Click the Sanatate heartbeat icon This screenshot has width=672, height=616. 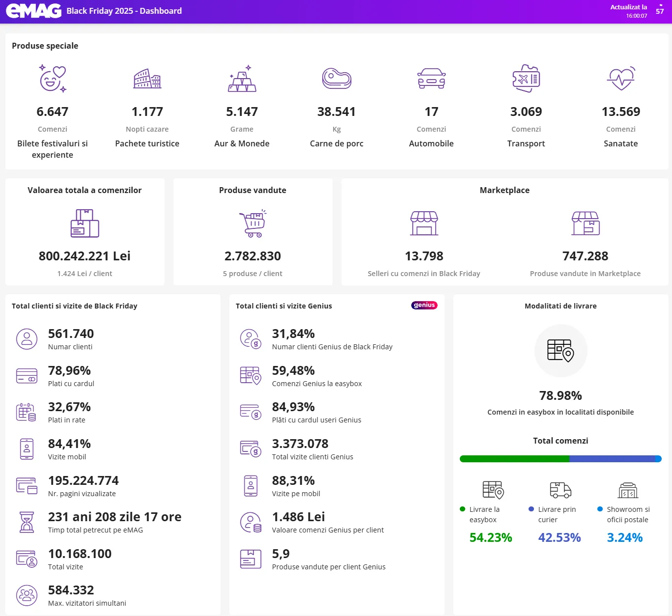(621, 79)
